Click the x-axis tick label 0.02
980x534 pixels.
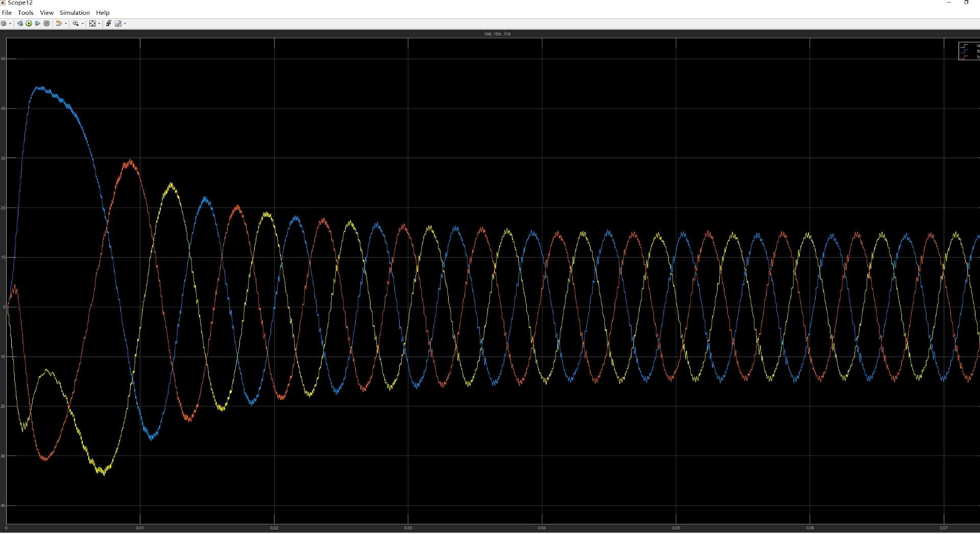click(274, 528)
